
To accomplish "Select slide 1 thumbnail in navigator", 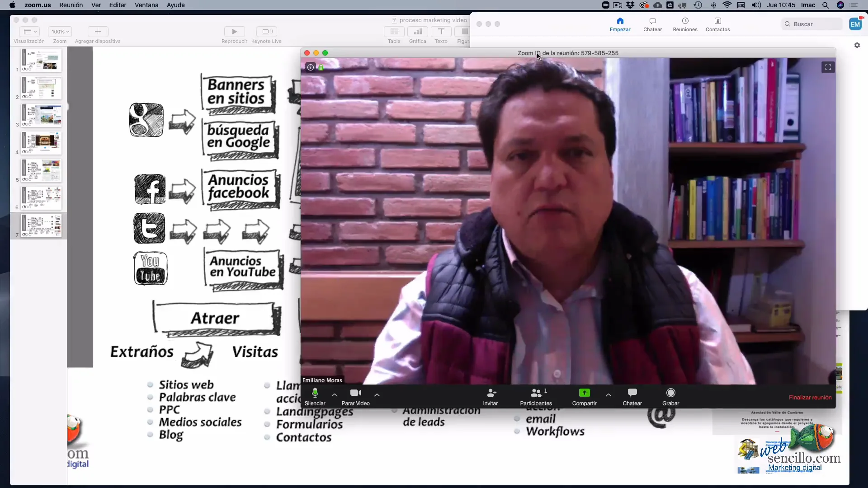I will pos(41,60).
